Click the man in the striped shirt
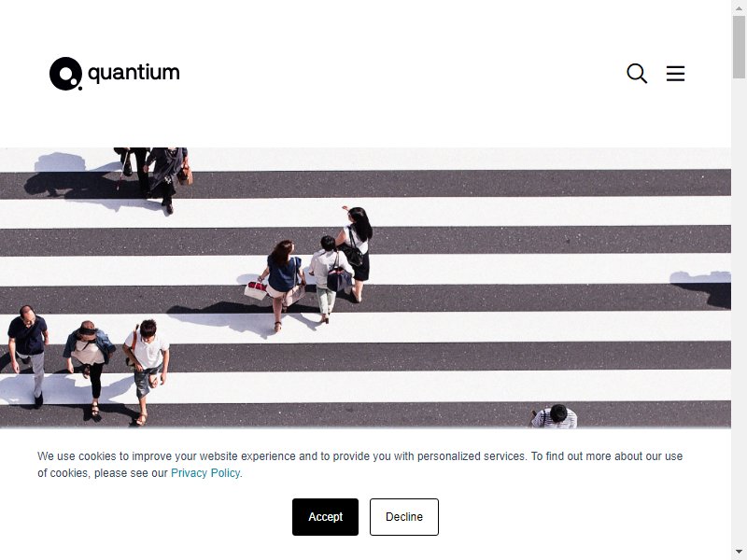This screenshot has height=560, width=747. (555, 415)
